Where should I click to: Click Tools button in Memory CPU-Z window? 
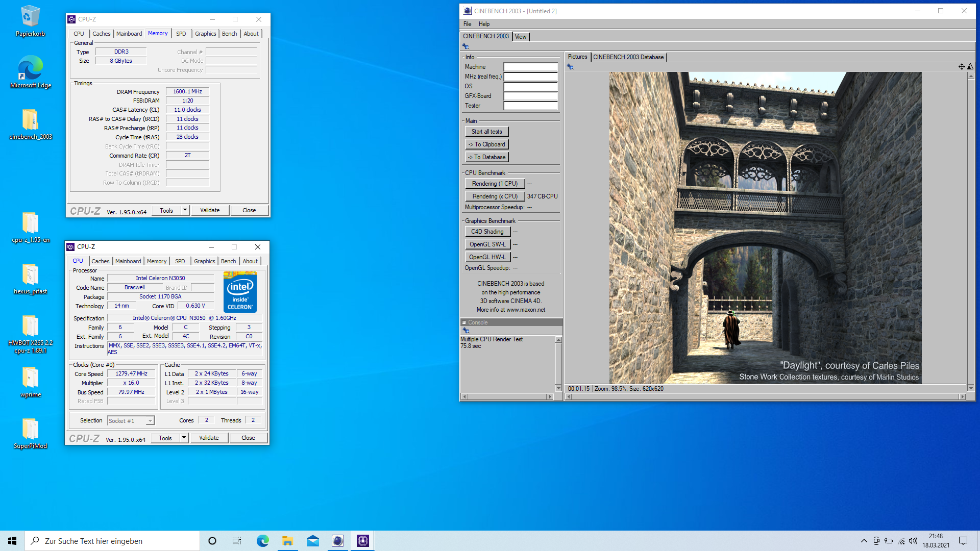(166, 210)
